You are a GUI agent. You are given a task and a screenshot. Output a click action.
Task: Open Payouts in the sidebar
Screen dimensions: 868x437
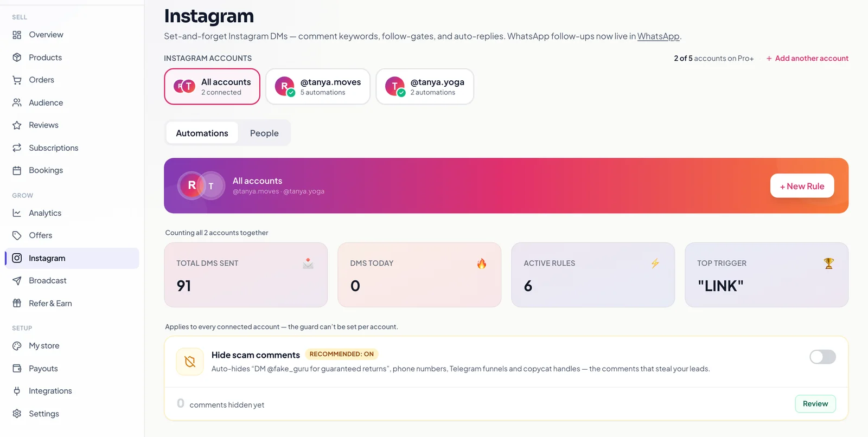[x=72, y=368]
